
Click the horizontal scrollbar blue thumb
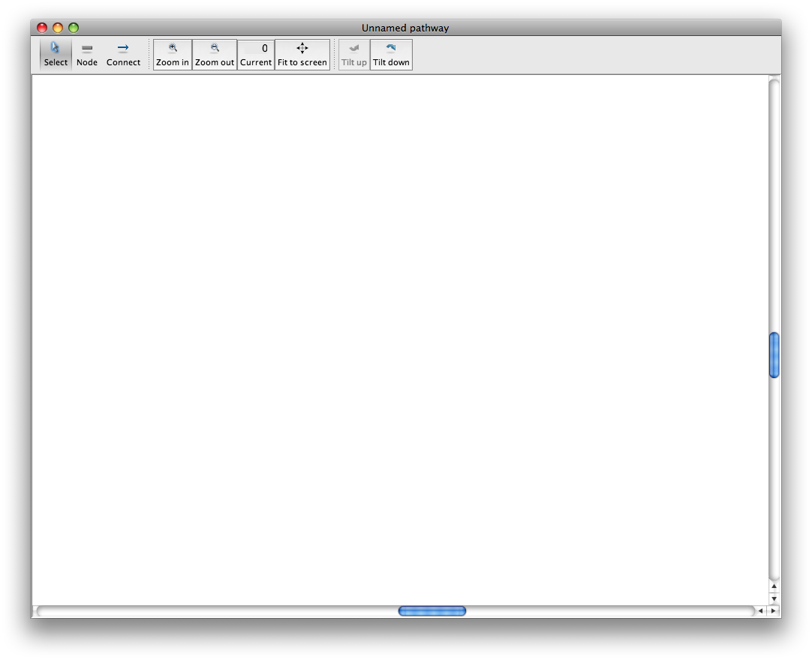coord(432,611)
